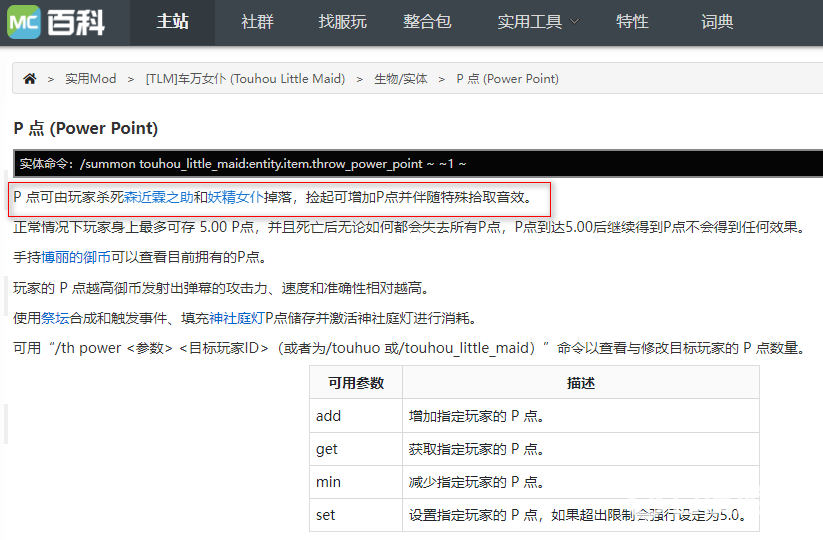Click the MC百科 site logo
This screenshot has width=823, height=540.
click(x=56, y=22)
